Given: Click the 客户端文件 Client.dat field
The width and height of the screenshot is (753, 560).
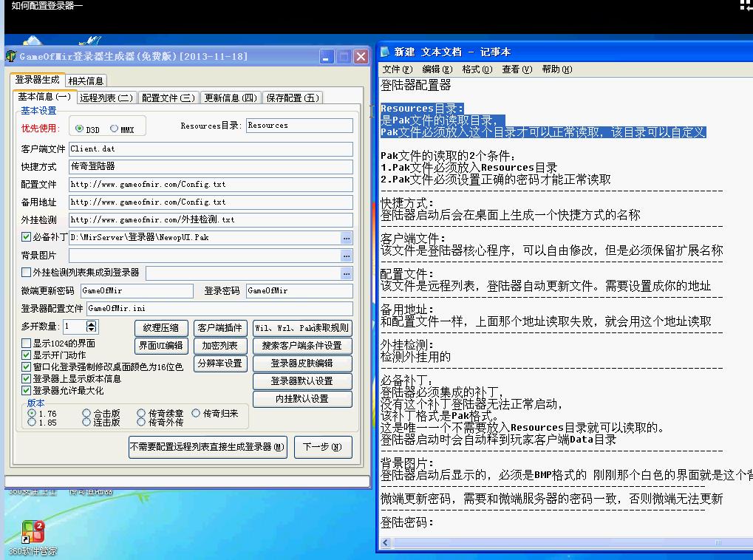Looking at the screenshot, I should click(x=211, y=149).
